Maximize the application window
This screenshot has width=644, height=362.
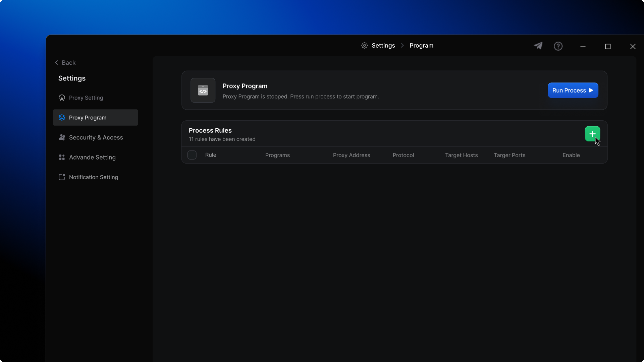(x=608, y=47)
